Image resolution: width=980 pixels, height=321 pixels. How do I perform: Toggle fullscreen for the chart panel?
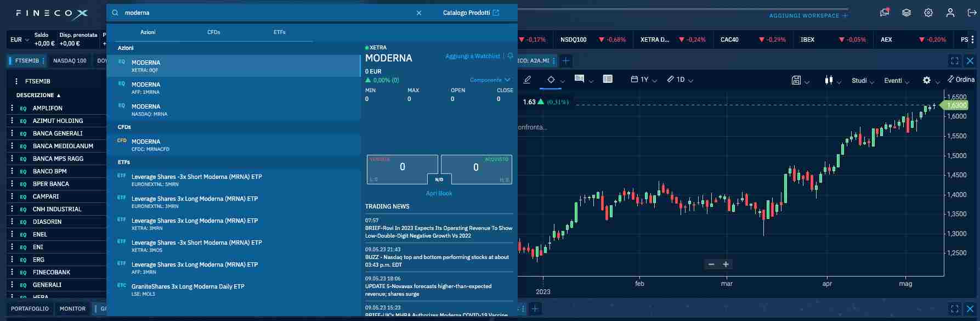(955, 61)
